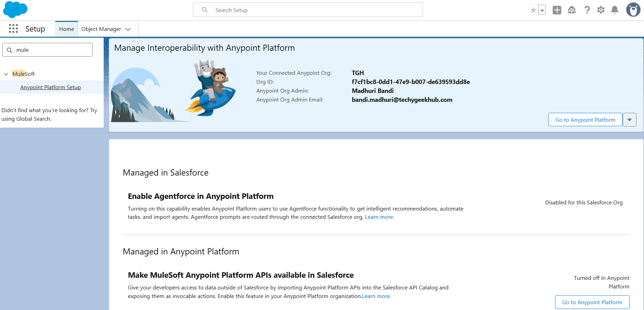Expand Object Manager tab chevron
644x310 pixels.
128,29
